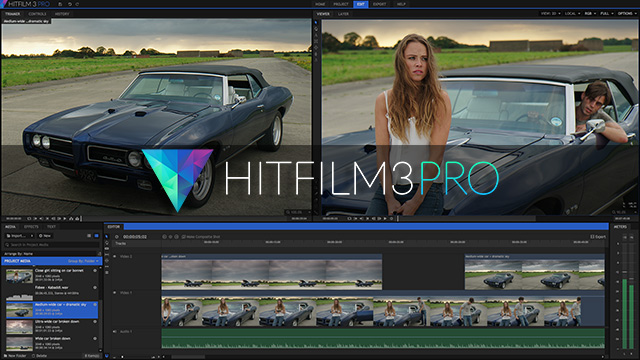Screen dimensions: 640x360
Task: Click the Delete icon in the media panel
Action: 33,356
